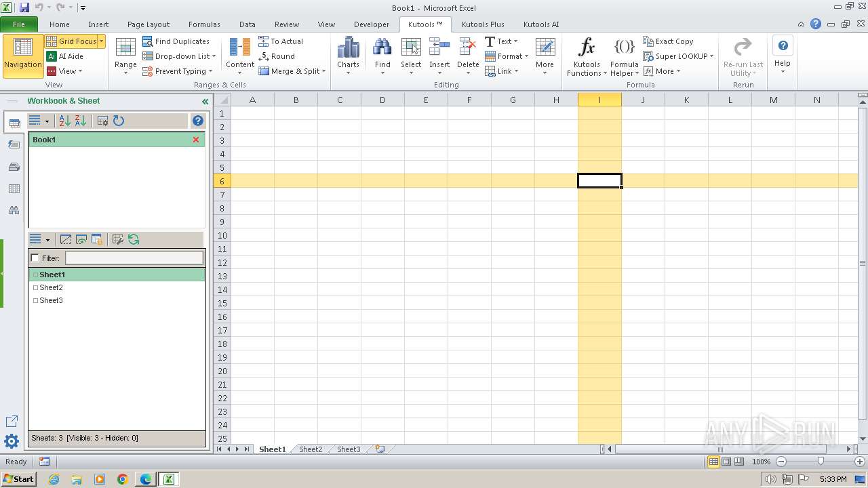The height and width of the screenshot is (488, 868).
Task: Expand the Text tools menu
Action: [502, 41]
